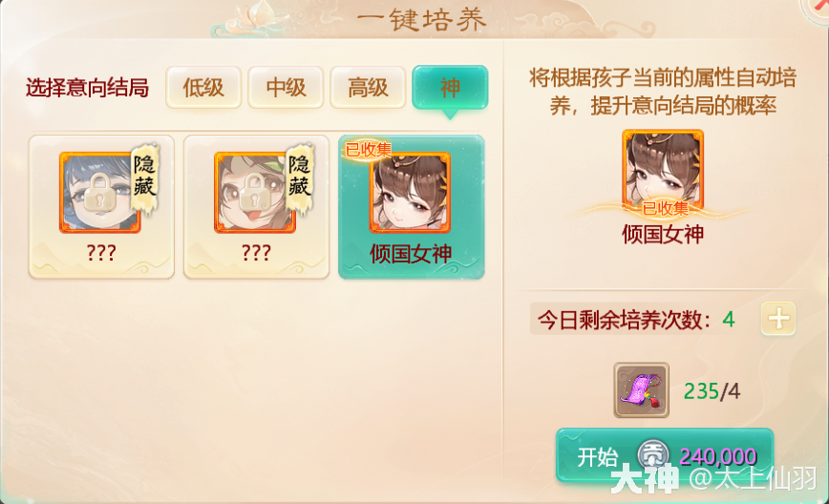Add more daily training attempts with plus button

coord(778,319)
